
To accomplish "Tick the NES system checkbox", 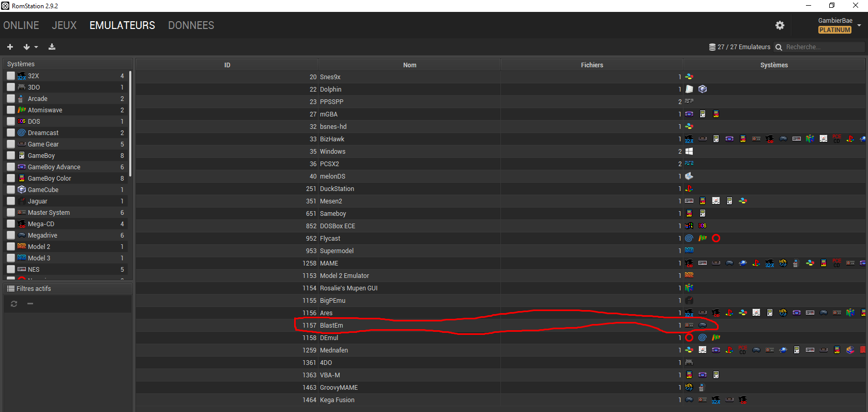I will (x=11, y=269).
